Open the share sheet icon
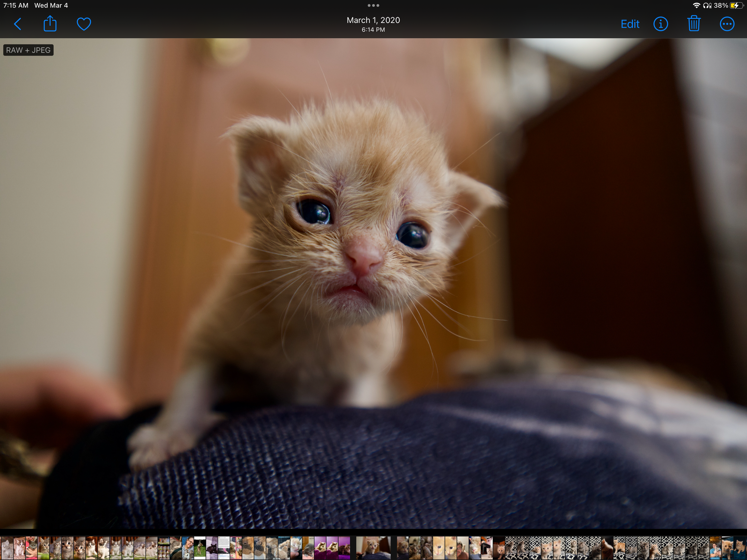The height and width of the screenshot is (560, 747). [x=50, y=24]
